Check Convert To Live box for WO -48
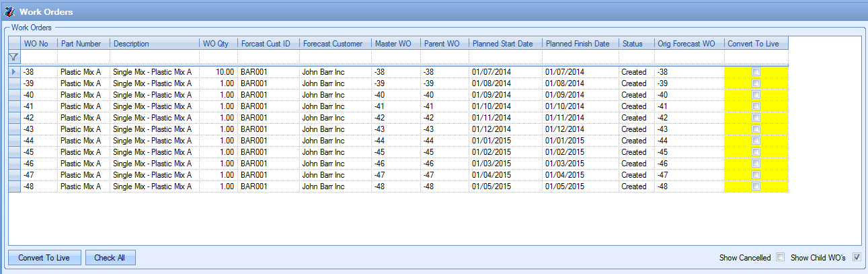 tap(756, 186)
